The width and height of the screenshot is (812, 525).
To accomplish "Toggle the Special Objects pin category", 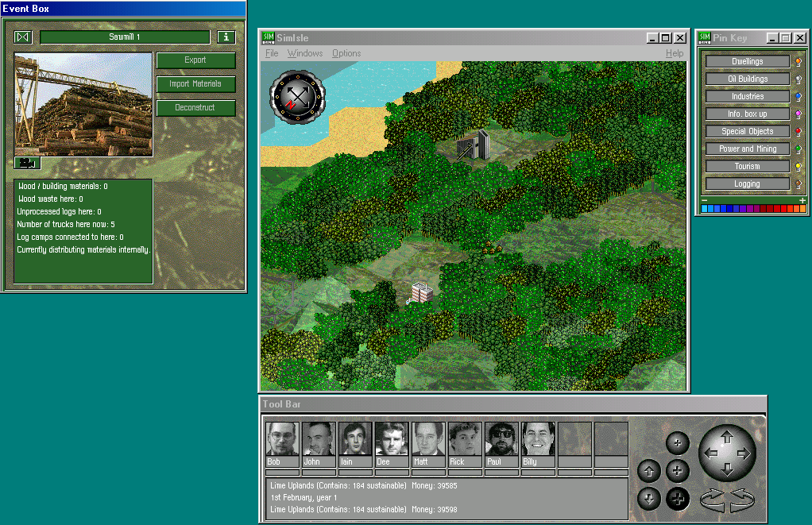I will pyautogui.click(x=748, y=132).
